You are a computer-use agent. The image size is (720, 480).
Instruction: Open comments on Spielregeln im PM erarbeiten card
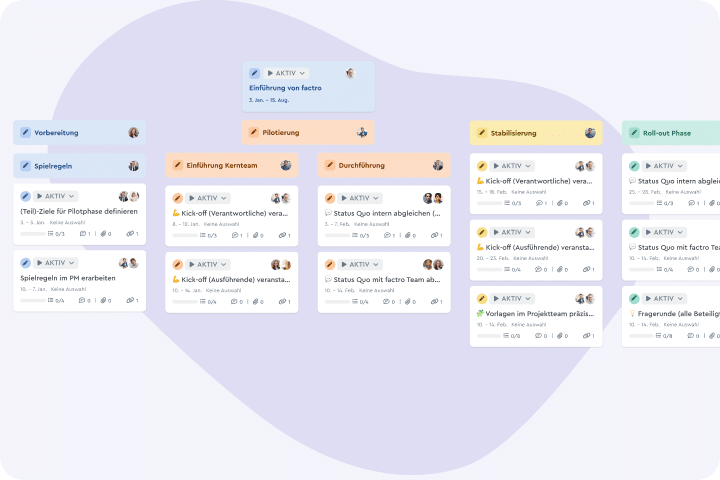tap(82, 300)
